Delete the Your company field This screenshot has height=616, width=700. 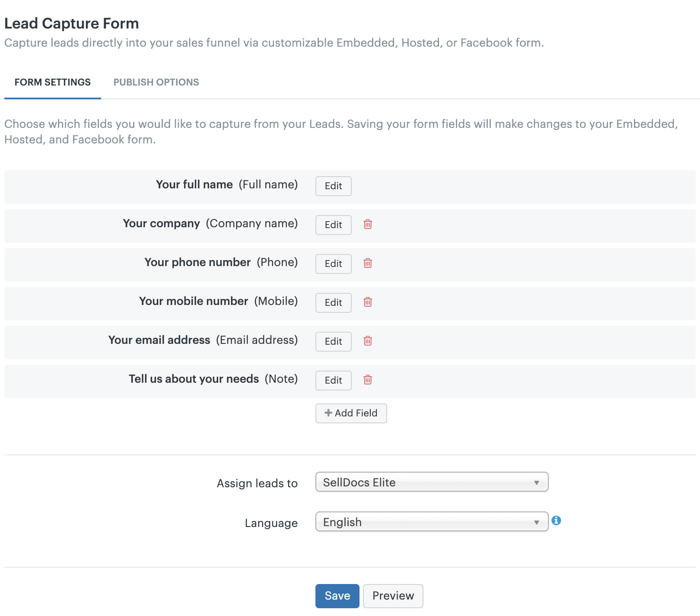[368, 224]
